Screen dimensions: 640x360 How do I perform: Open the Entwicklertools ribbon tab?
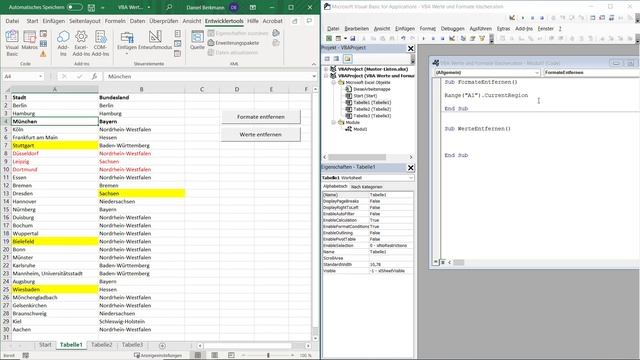point(224,21)
